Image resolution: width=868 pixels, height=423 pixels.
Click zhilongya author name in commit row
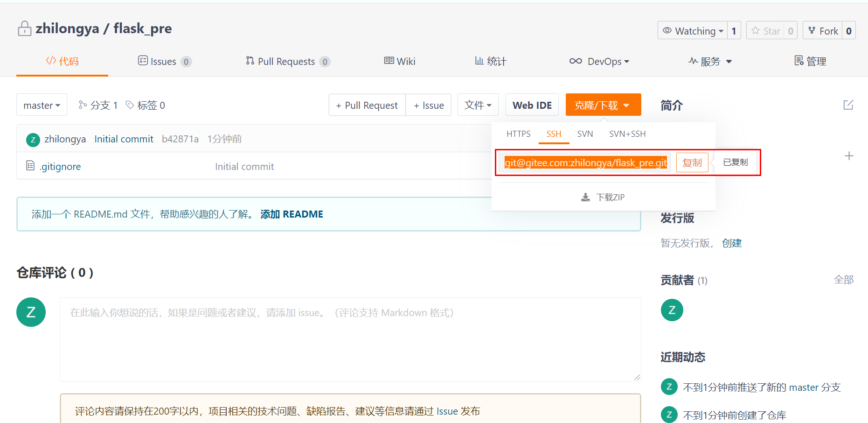click(x=65, y=139)
